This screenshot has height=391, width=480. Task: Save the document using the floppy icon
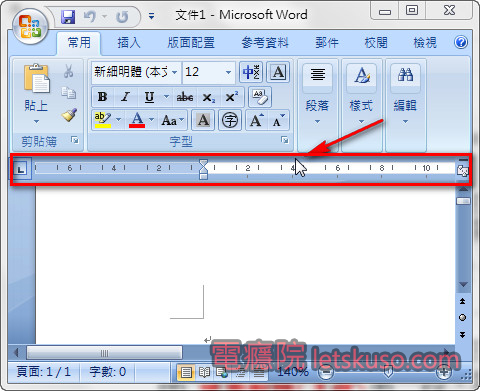tap(68, 16)
